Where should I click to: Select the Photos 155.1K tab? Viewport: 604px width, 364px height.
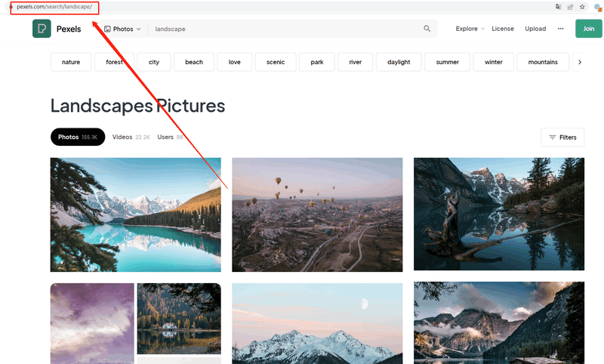[78, 137]
